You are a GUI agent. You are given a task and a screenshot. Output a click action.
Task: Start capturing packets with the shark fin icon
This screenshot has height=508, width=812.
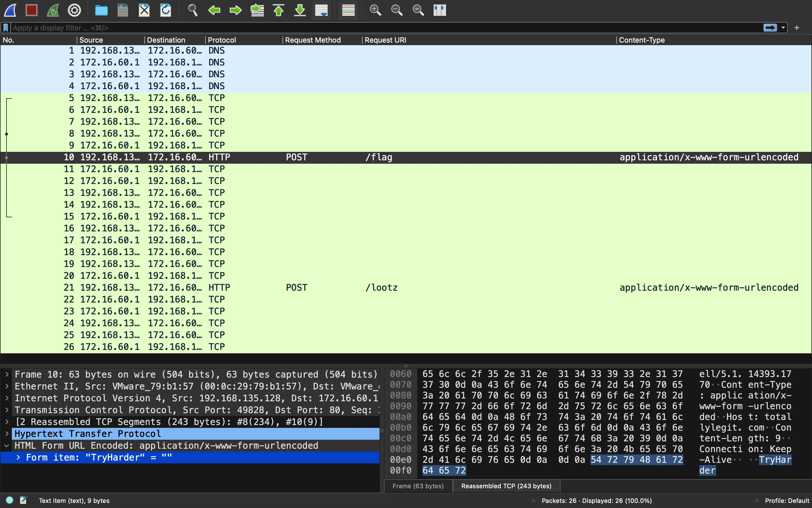(x=10, y=10)
